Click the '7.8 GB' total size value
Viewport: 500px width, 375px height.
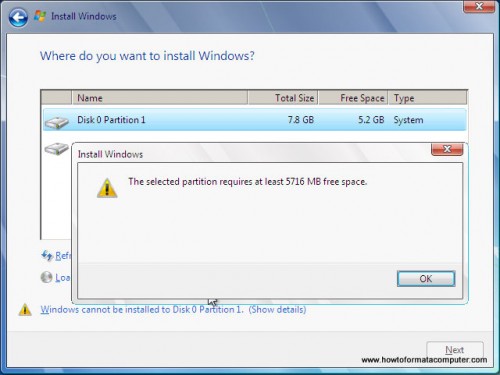(301, 120)
